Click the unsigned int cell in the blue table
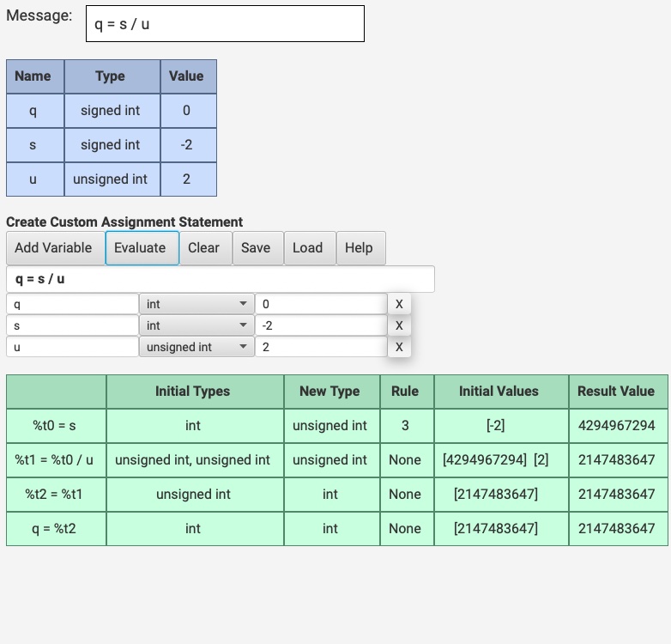Screen dimensions: 671x644 pos(112,179)
